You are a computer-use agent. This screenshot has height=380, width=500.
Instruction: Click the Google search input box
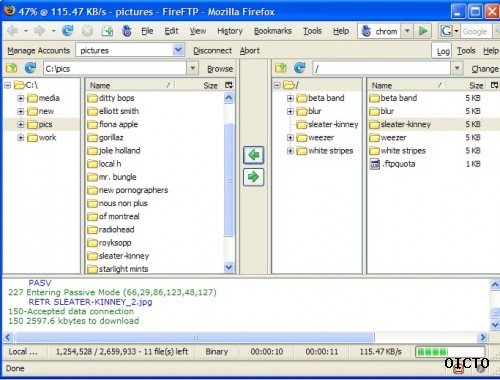477,31
